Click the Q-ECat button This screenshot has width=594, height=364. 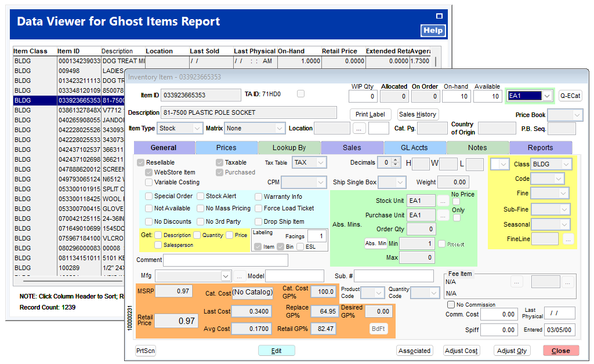coord(570,96)
